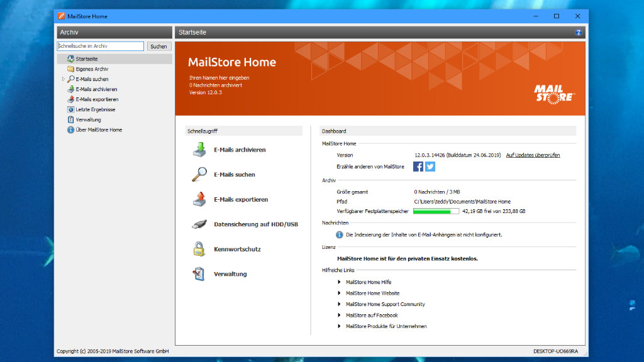Share MailStore via the Facebook icon
644x362 pixels.
point(418,167)
